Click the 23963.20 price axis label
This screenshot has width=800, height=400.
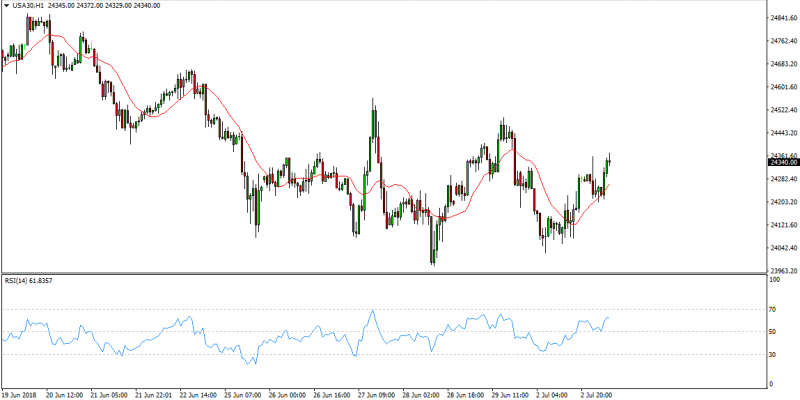[x=782, y=271]
